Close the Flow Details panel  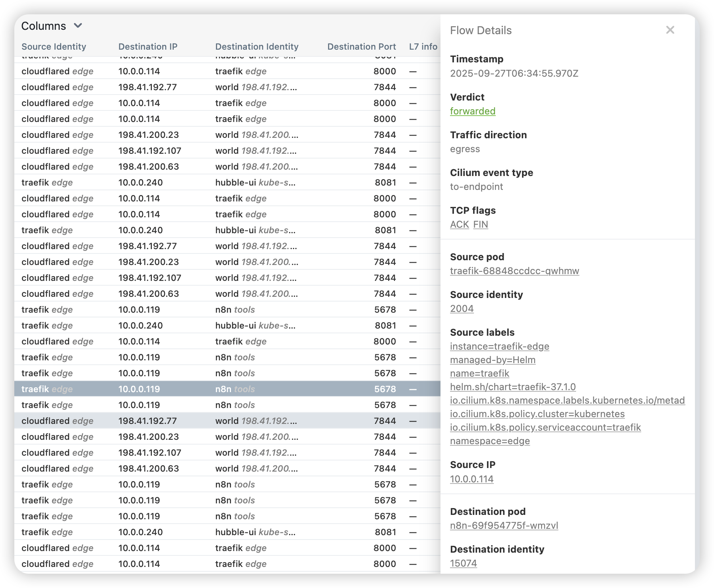coord(670,30)
